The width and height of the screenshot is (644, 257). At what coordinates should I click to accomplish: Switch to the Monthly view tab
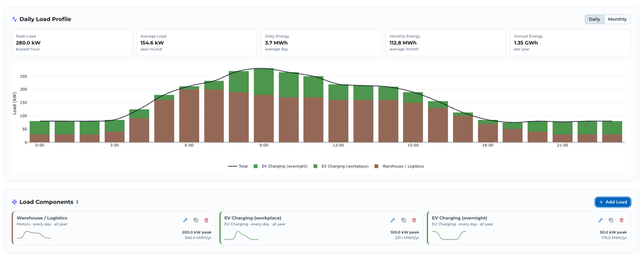click(x=617, y=19)
